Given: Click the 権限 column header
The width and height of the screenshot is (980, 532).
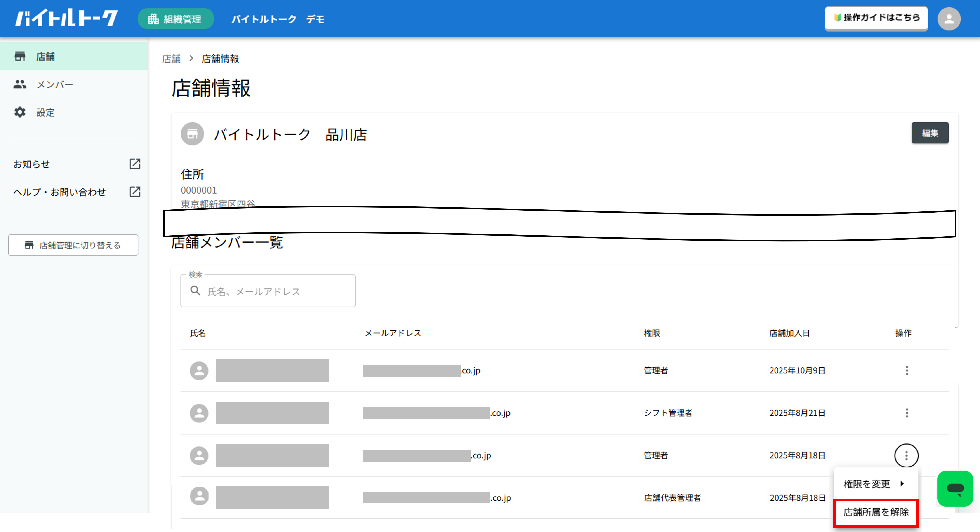Looking at the screenshot, I should point(652,333).
